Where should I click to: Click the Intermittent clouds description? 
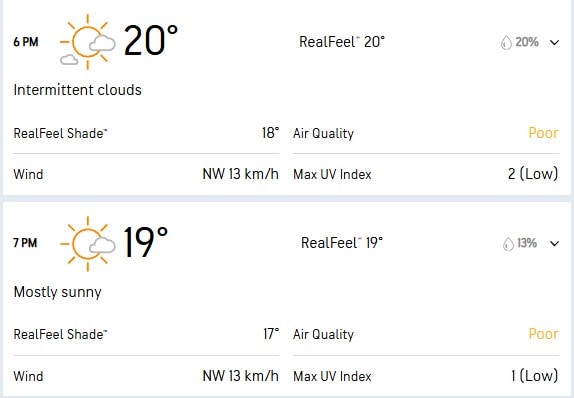77,90
